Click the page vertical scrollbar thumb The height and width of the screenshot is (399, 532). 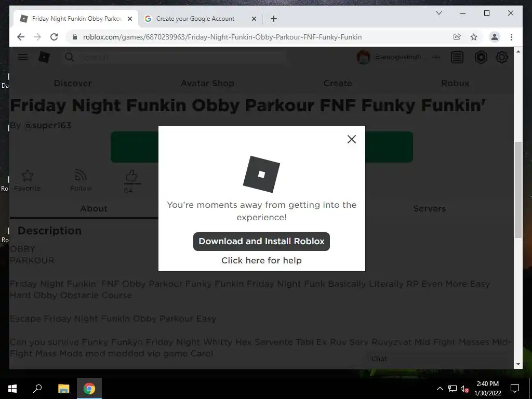click(x=518, y=190)
